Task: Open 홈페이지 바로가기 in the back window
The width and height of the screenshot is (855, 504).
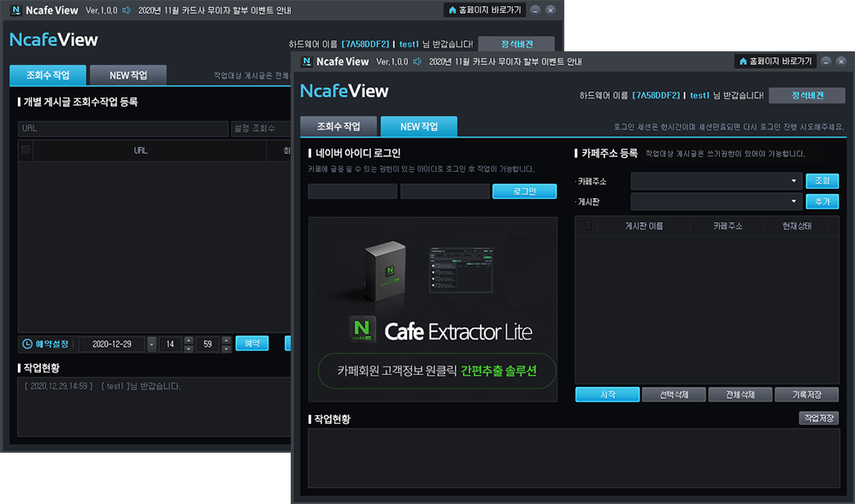Action: [x=484, y=9]
